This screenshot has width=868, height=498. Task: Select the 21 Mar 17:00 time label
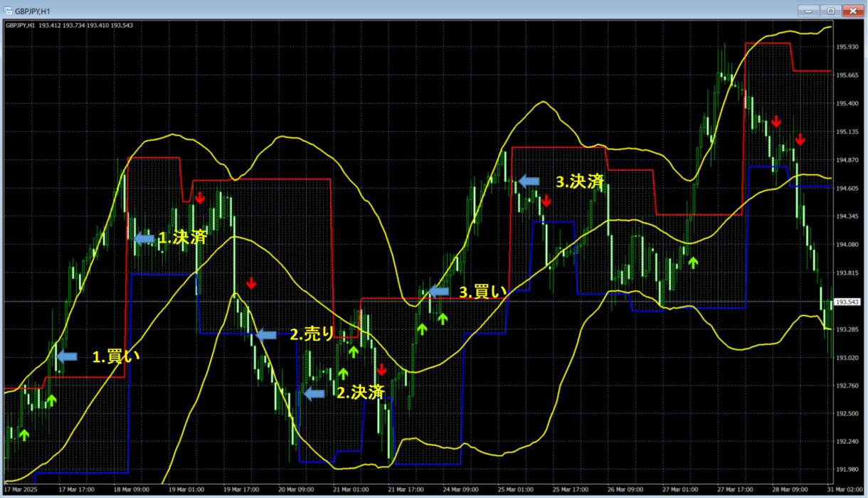(x=406, y=490)
